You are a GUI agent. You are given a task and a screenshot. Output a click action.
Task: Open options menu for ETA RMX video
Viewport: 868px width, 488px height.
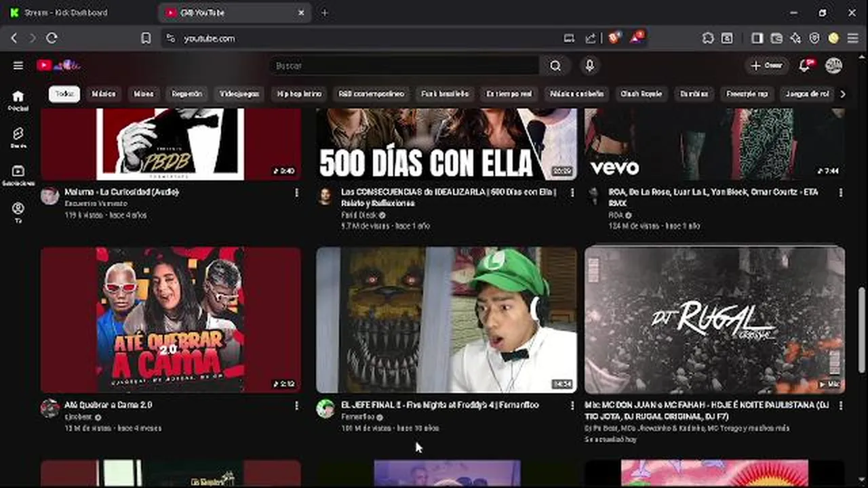click(841, 193)
